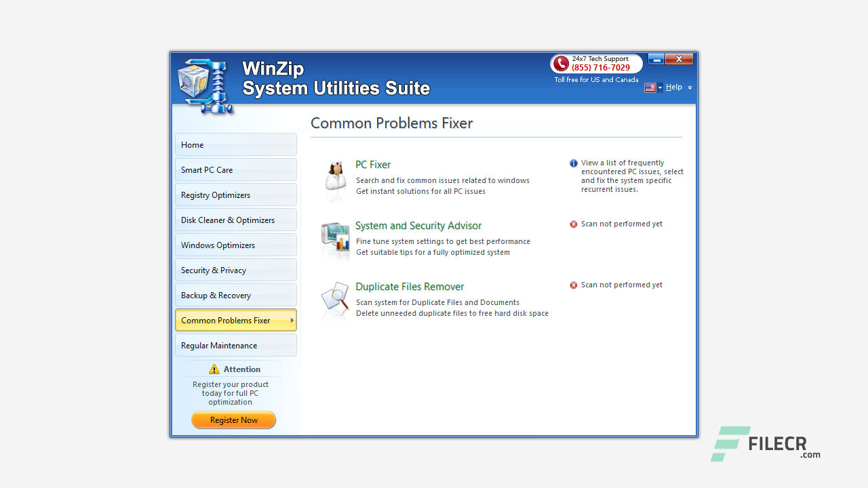This screenshot has height=488, width=868.
Task: Click the (855) 716-7029 support number
Action: (601, 68)
